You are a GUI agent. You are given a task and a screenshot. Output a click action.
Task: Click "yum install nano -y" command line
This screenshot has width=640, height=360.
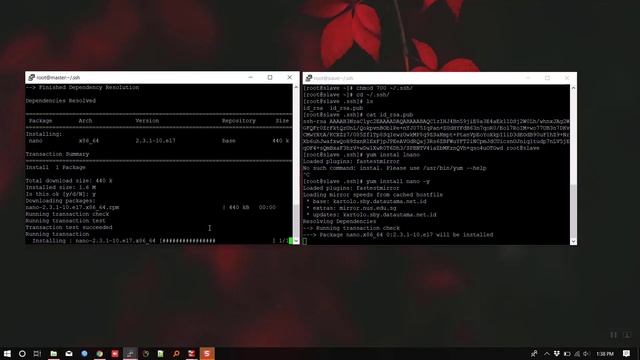pyautogui.click(x=398, y=181)
